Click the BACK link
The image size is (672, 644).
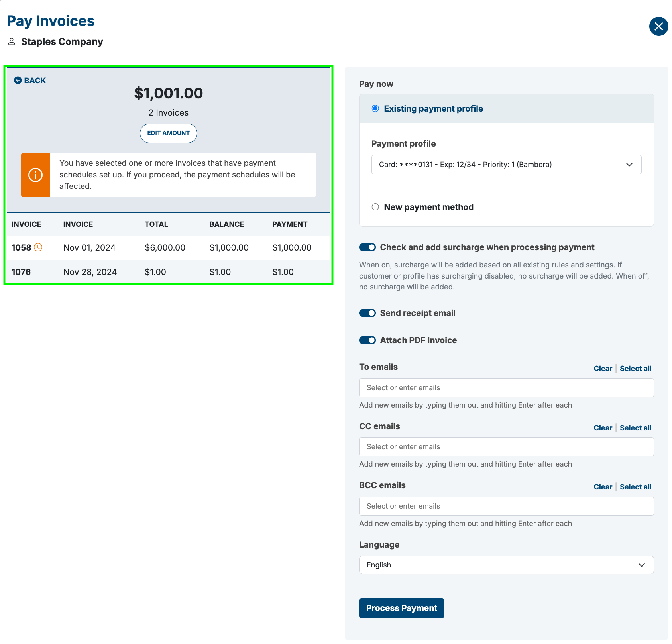pos(30,80)
